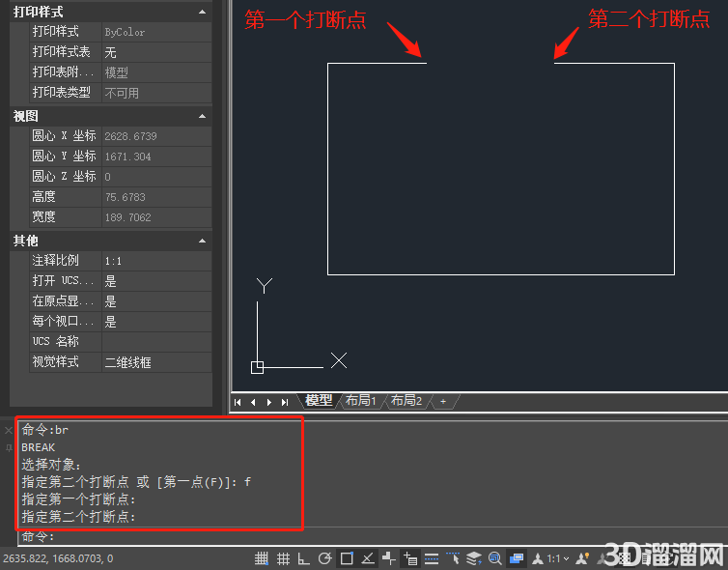
Task: Open the 1:1 annotation scale dropdown
Action: 558,558
